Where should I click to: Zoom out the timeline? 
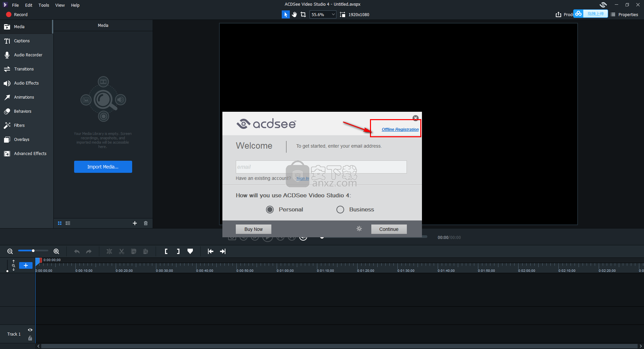10,251
